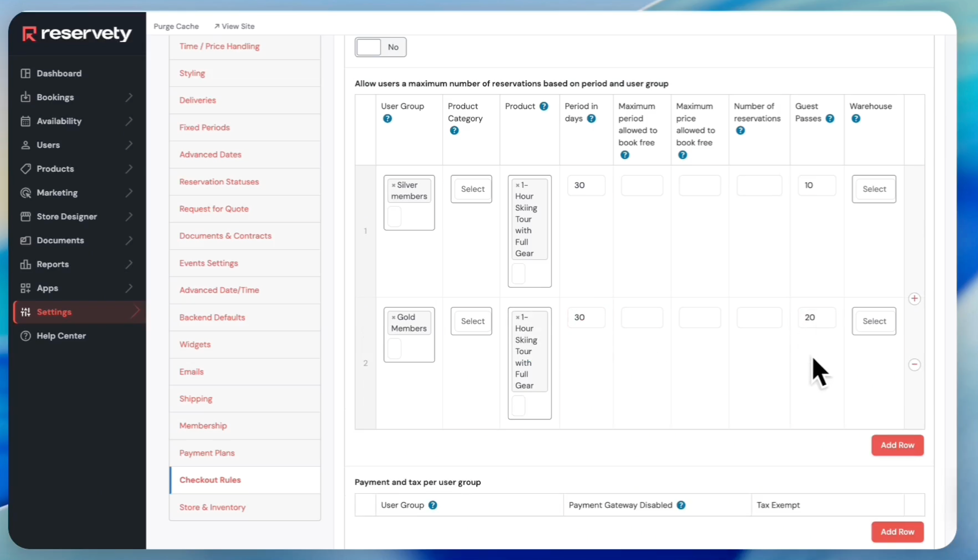978x560 pixels.
Task: Click the Guest Passes help icon
Action: coord(830,118)
